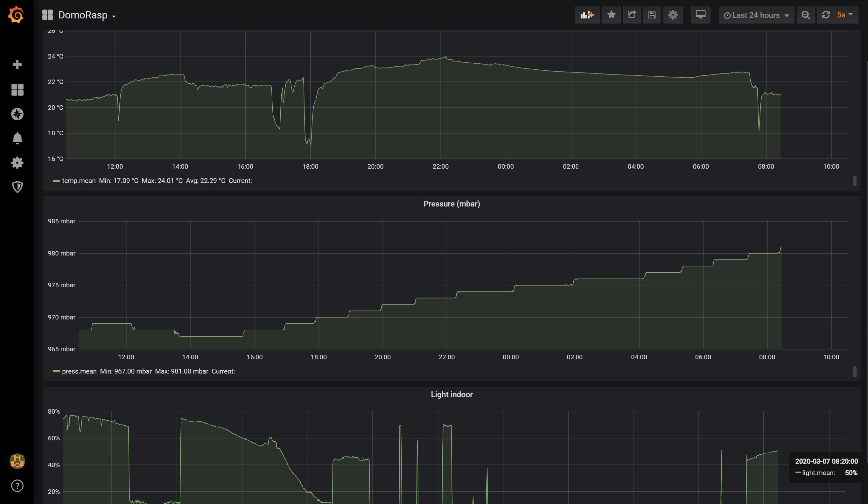Toggle the press.mean legend series

(x=79, y=371)
